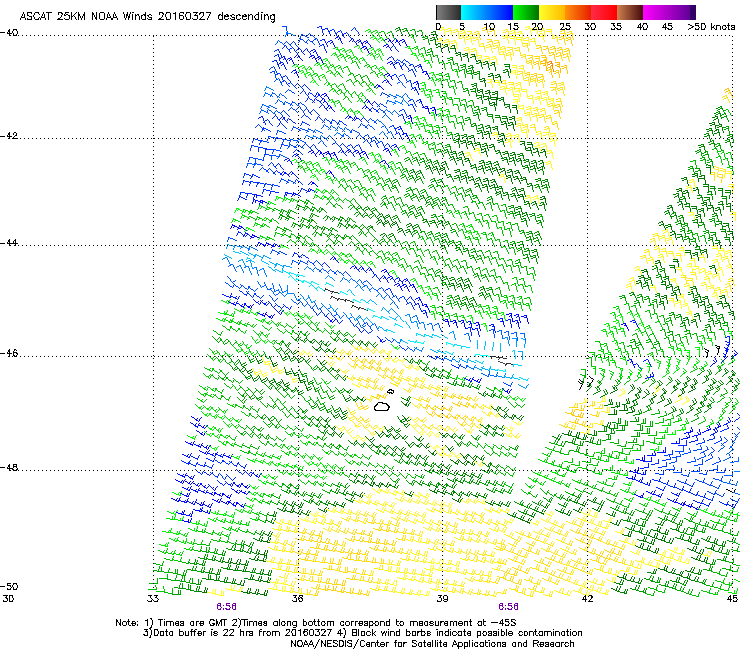This screenshot has width=740, height=650.
Task: Click the cyan-blue 5-15 knots color swatch
Action: coord(487,12)
